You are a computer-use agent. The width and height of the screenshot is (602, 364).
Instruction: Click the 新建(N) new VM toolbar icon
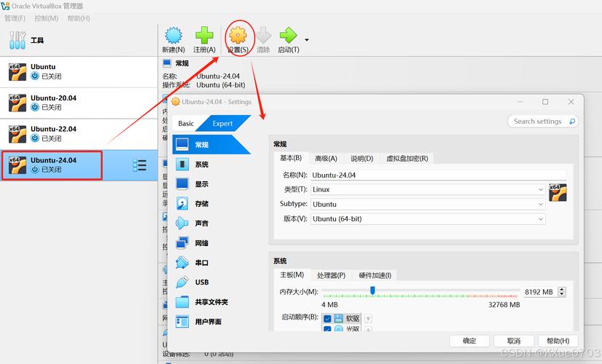[173, 36]
